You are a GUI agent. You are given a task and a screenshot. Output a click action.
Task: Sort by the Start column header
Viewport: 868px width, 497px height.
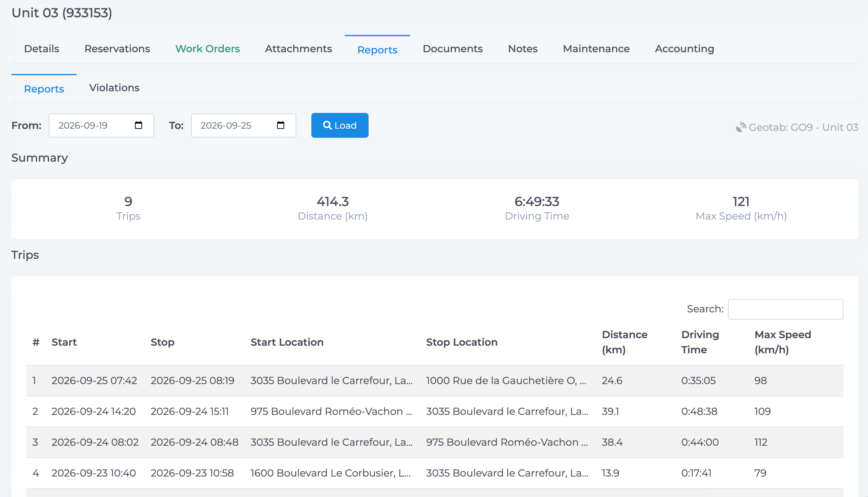pos(64,342)
